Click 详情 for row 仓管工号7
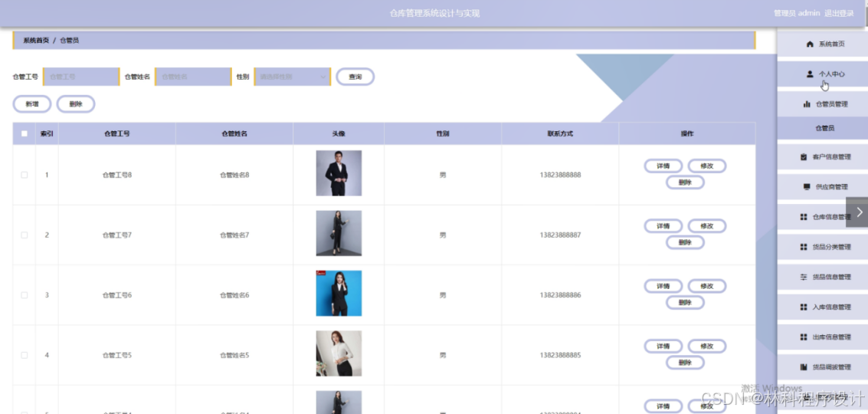 click(663, 225)
